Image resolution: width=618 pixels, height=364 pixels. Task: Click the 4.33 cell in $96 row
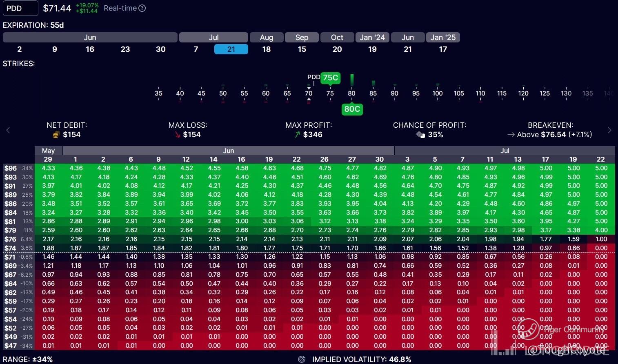(x=48, y=168)
